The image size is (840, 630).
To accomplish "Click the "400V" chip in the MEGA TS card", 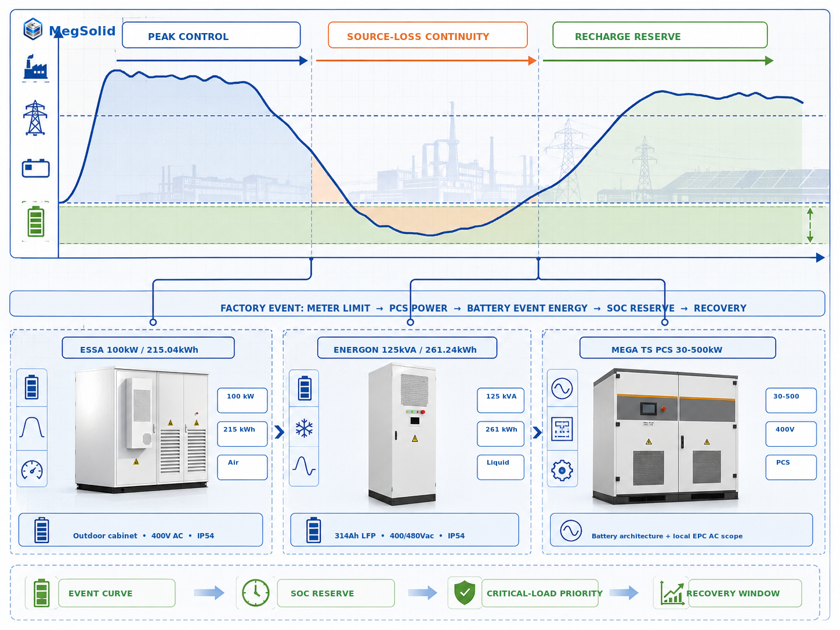I will pyautogui.click(x=791, y=434).
